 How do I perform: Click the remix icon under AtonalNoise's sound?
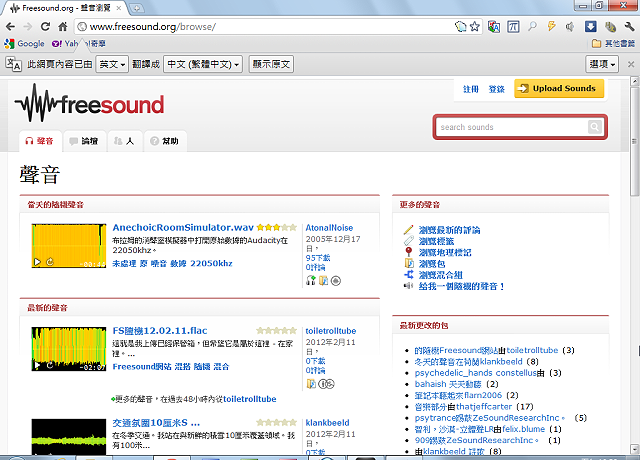point(311,280)
